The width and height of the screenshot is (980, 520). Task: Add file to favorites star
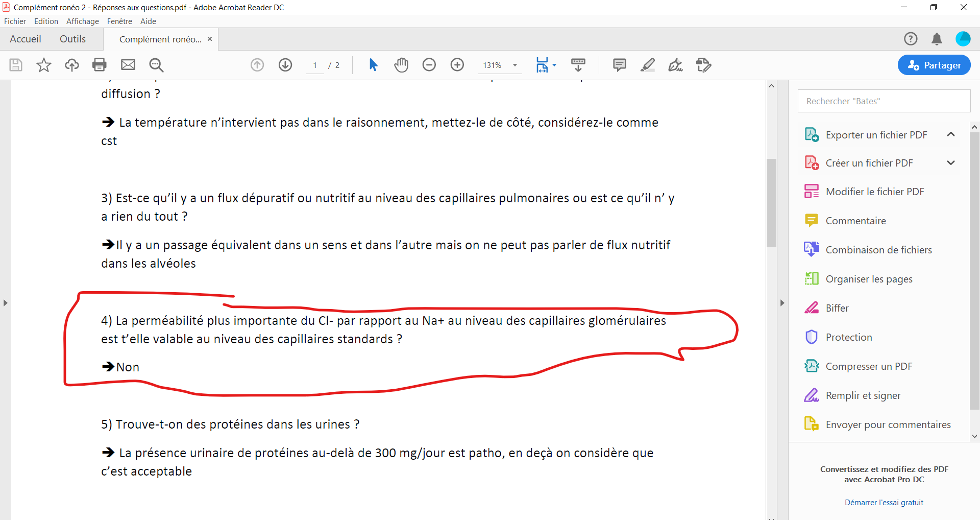[x=44, y=65]
